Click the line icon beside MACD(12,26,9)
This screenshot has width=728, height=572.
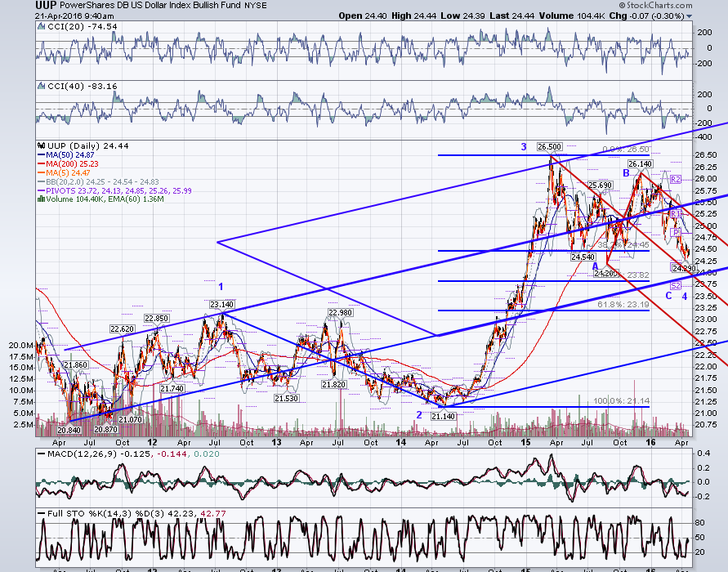[x=42, y=454]
